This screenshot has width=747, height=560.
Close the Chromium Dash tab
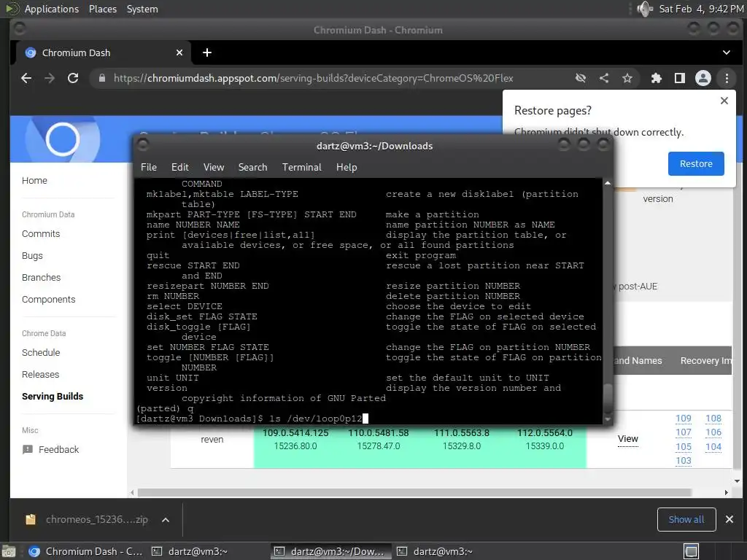[x=179, y=52]
